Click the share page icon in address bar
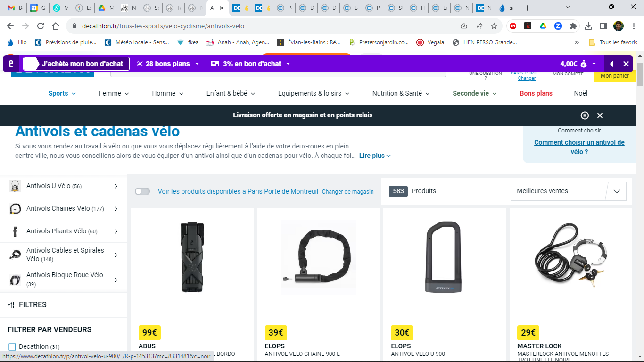The image size is (644, 362). pos(479,26)
